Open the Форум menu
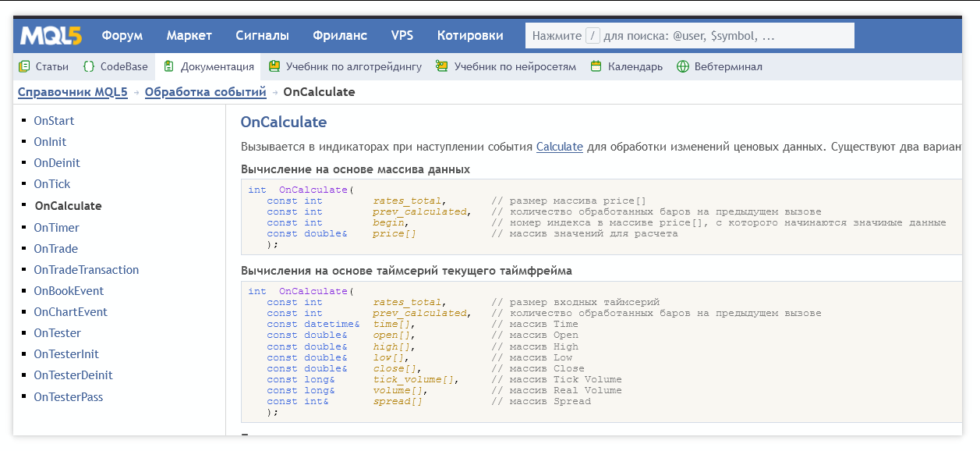Image resolution: width=980 pixels, height=451 pixels. click(x=122, y=36)
